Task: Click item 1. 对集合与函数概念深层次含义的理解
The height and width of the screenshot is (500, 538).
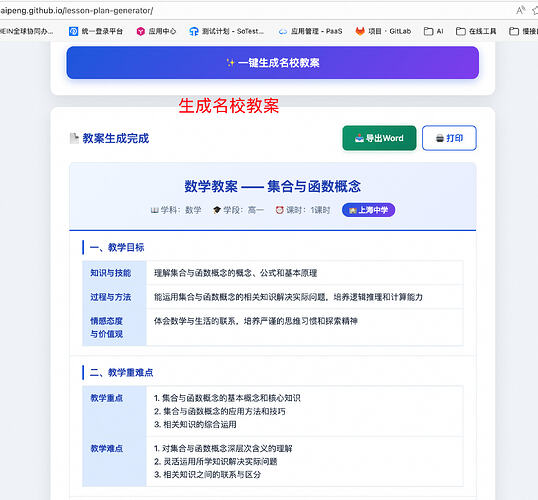Action: [223, 449]
